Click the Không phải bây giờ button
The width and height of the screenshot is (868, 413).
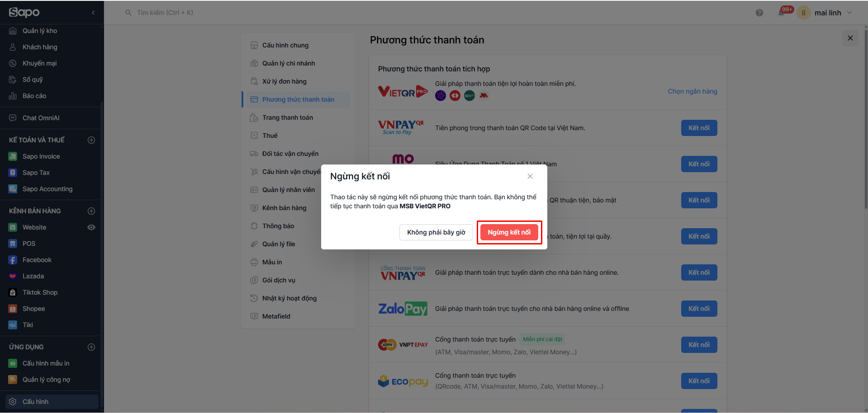(x=436, y=232)
